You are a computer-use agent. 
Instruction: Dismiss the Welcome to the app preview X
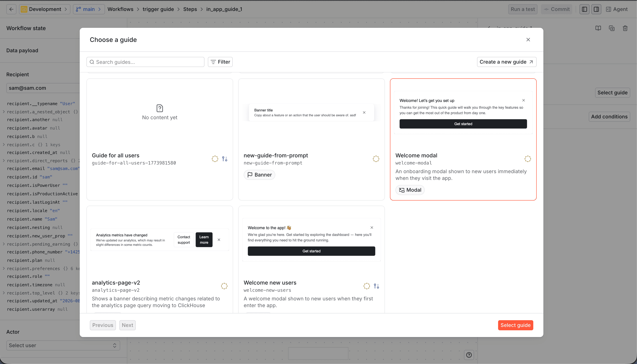(372, 227)
